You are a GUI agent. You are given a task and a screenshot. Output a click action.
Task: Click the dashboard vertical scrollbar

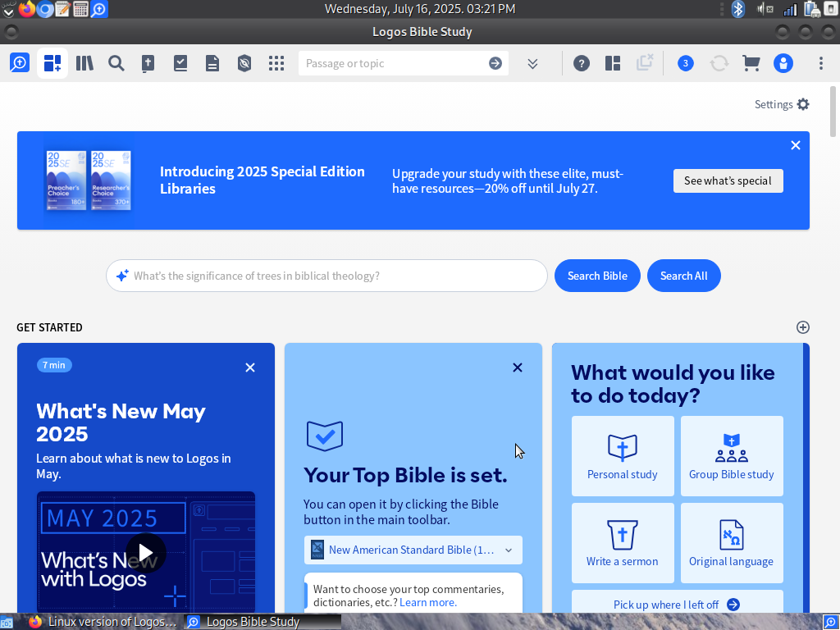click(833, 111)
